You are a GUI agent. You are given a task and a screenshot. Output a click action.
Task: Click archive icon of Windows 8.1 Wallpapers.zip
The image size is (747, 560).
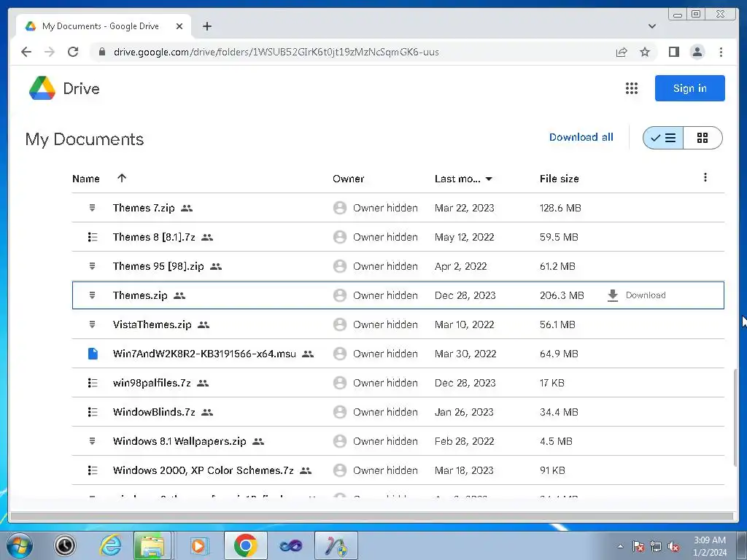point(93,441)
